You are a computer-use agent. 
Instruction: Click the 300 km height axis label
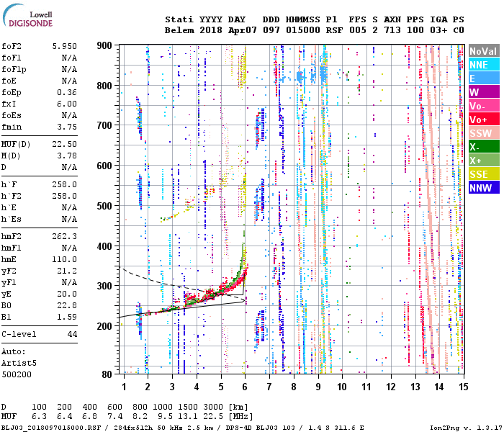point(104,286)
